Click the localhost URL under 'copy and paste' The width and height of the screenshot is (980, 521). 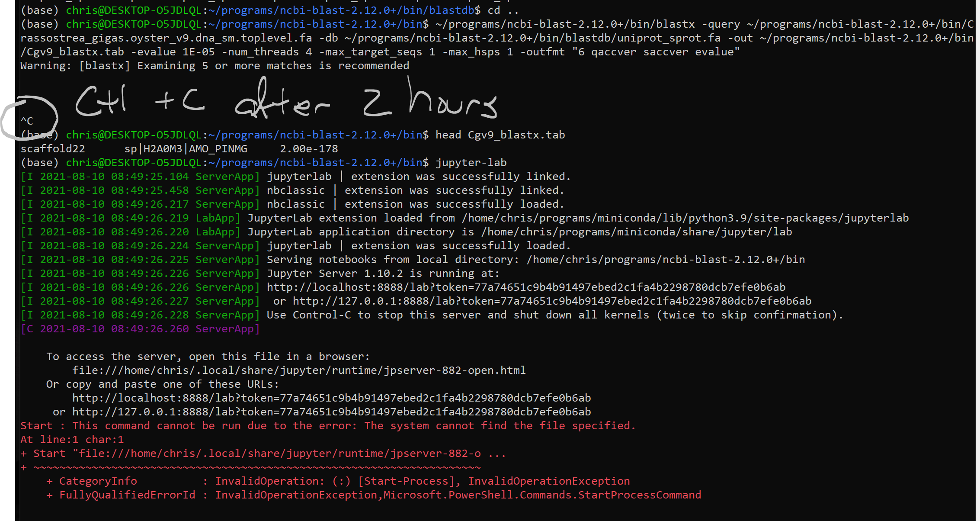331,398
